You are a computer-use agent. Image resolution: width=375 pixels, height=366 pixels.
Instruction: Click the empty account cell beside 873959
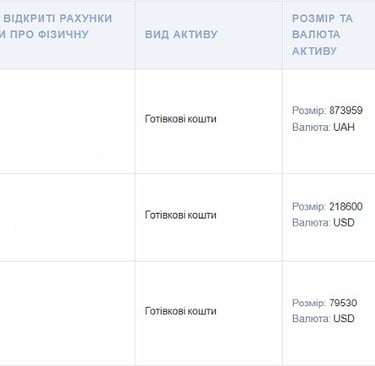point(67,121)
